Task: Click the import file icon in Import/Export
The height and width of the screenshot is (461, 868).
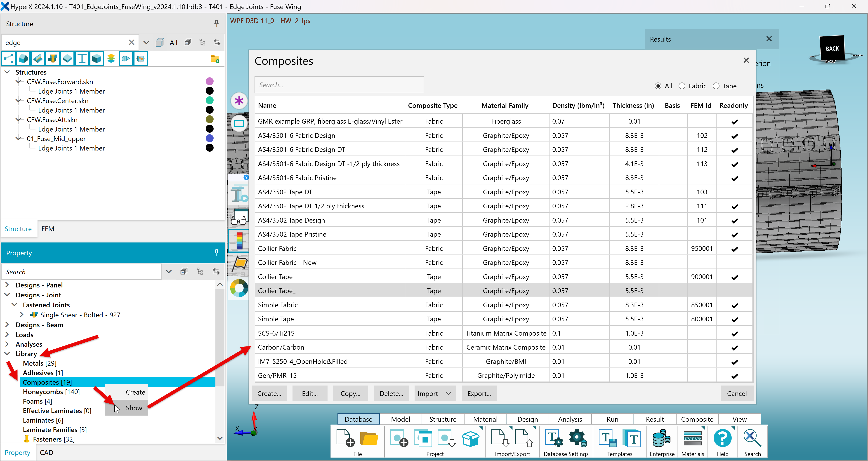Action: coord(500,438)
